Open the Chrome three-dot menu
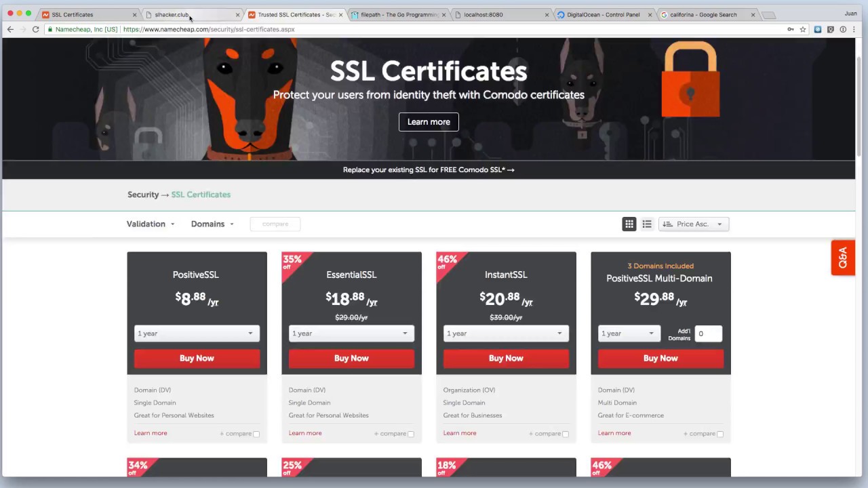The image size is (868, 488). 854,29
